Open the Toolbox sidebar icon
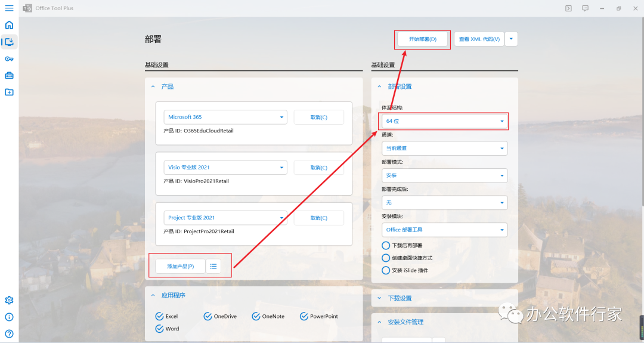Image resolution: width=644 pixels, height=343 pixels. point(9,76)
